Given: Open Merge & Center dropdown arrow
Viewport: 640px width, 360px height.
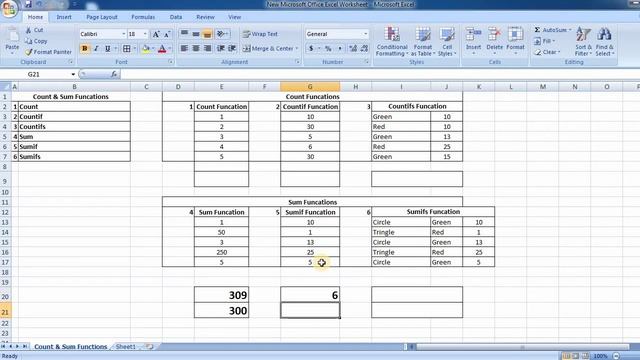Looking at the screenshot, I should tap(297, 48).
